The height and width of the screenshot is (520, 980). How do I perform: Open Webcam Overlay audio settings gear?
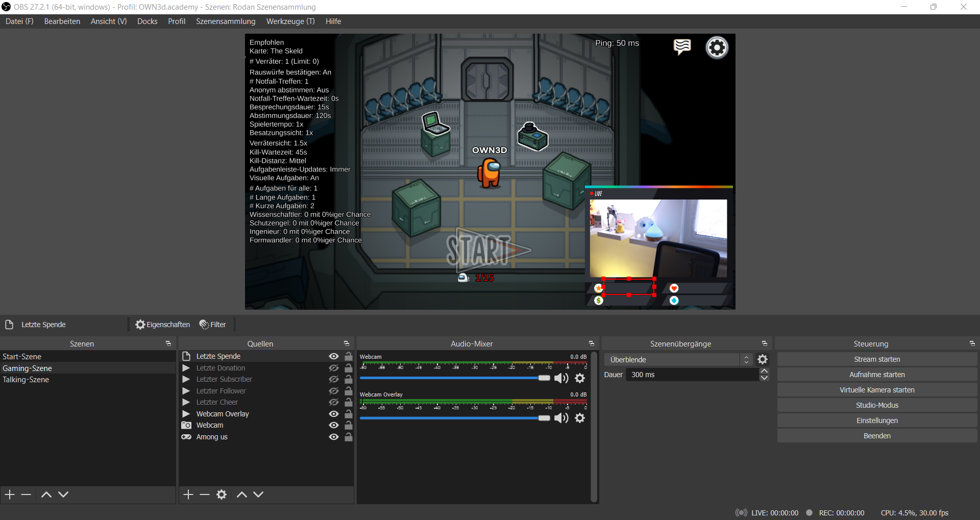pyautogui.click(x=580, y=418)
